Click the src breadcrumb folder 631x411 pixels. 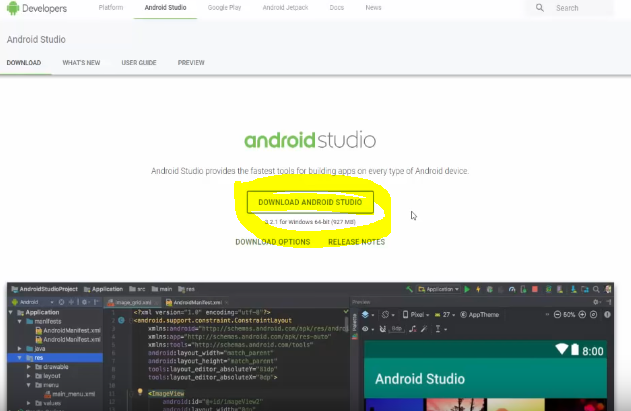137,289
